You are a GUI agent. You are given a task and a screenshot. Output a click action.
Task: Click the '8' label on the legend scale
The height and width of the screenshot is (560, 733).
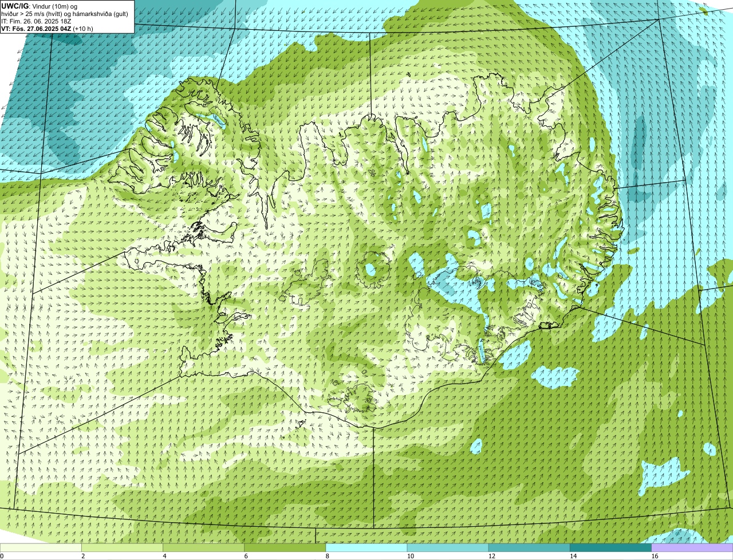328,556
